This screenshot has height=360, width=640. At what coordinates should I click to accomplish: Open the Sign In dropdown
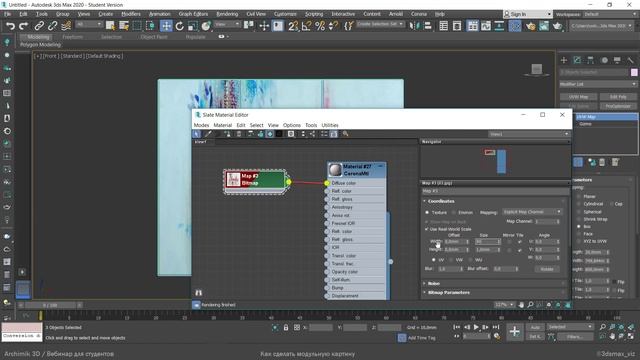(x=527, y=14)
